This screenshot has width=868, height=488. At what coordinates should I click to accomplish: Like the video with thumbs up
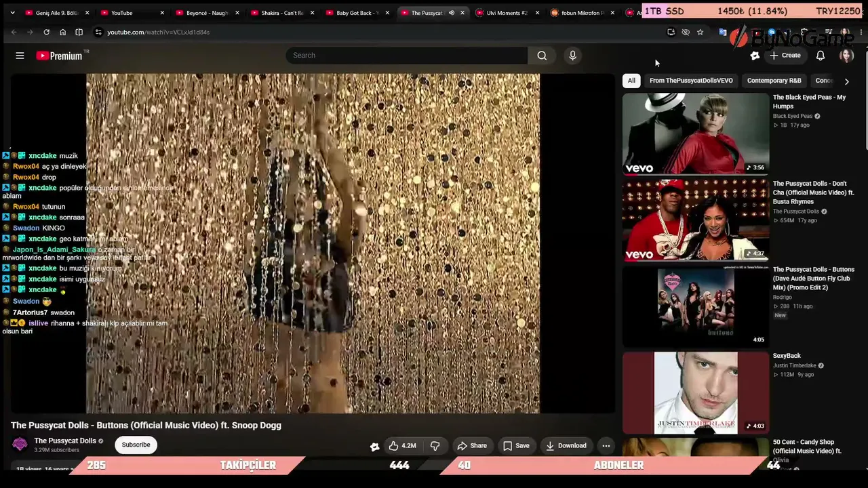click(x=402, y=445)
